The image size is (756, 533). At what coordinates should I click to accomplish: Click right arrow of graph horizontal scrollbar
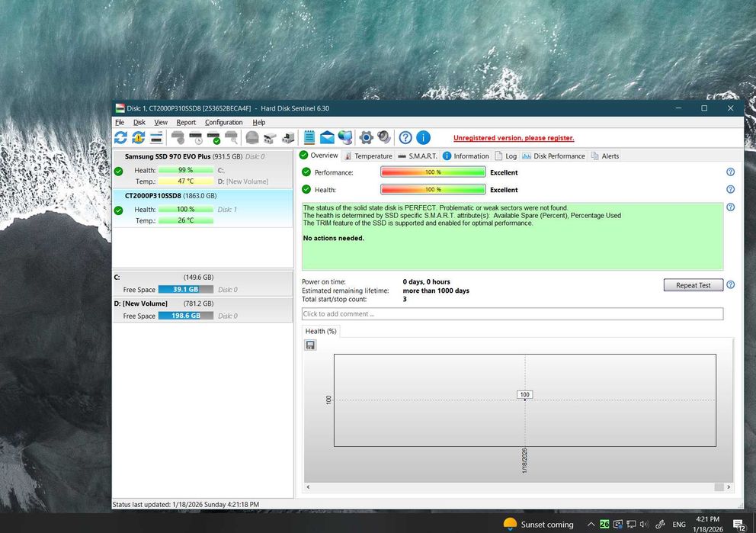click(x=729, y=487)
